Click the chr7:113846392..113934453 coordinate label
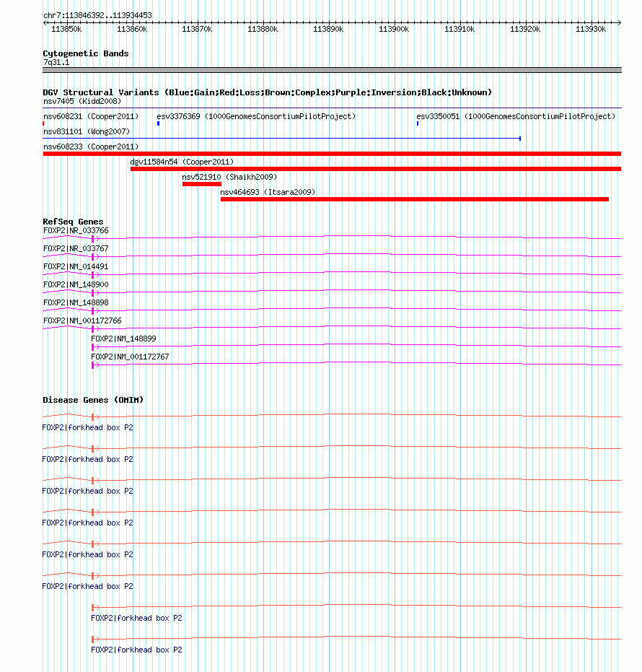The width and height of the screenshot is (642, 672). pyautogui.click(x=97, y=15)
